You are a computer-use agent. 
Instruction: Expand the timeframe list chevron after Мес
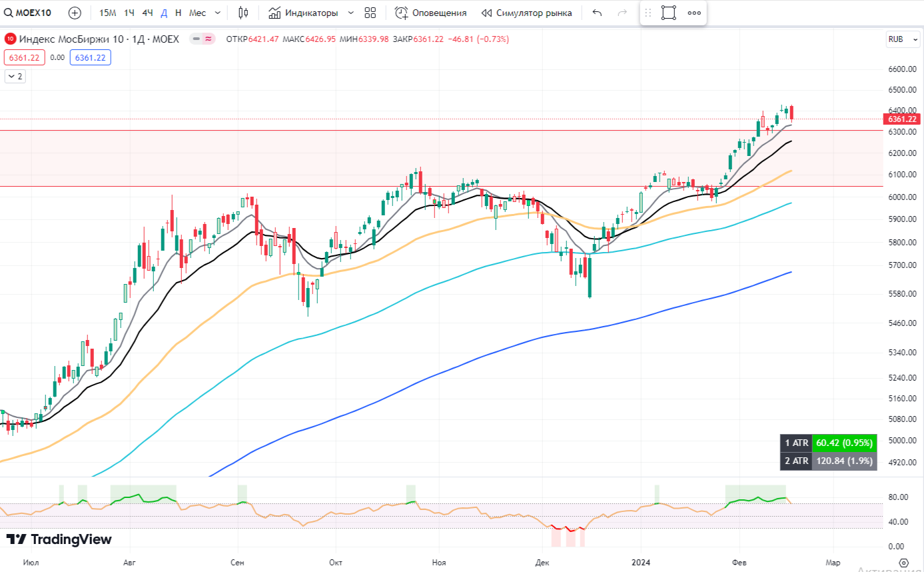[x=217, y=13]
